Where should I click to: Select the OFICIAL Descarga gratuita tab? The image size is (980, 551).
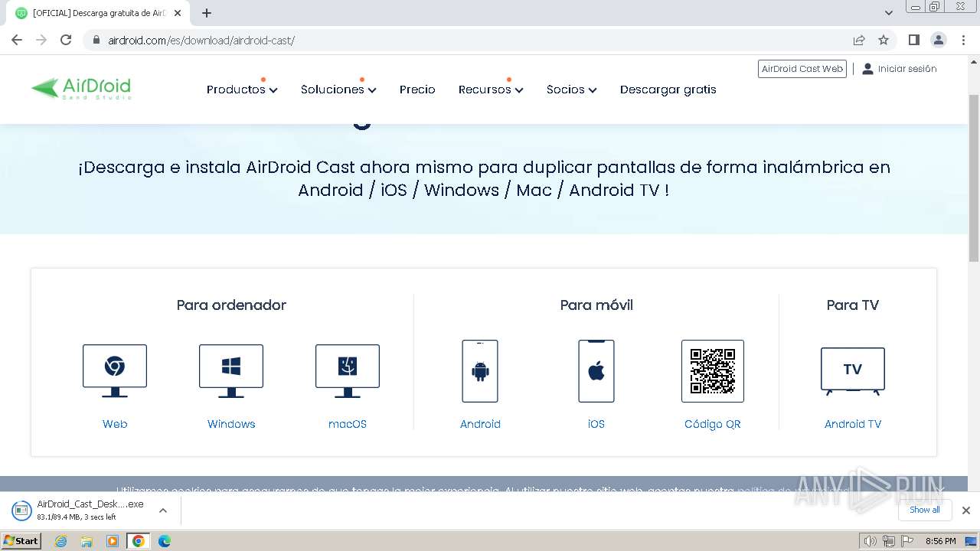100,13
